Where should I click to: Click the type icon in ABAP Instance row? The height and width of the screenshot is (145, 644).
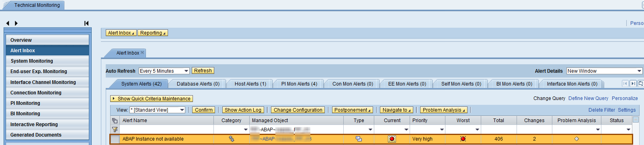tap(359, 139)
